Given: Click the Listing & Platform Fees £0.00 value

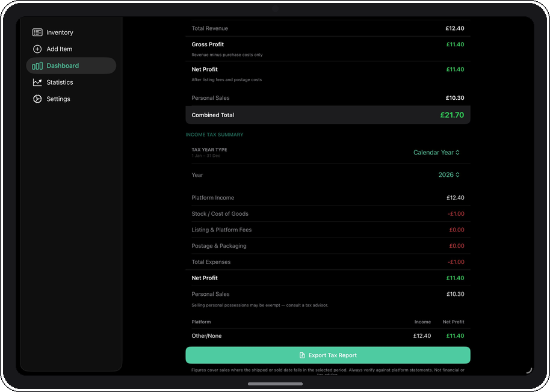Looking at the screenshot, I should 457,230.
